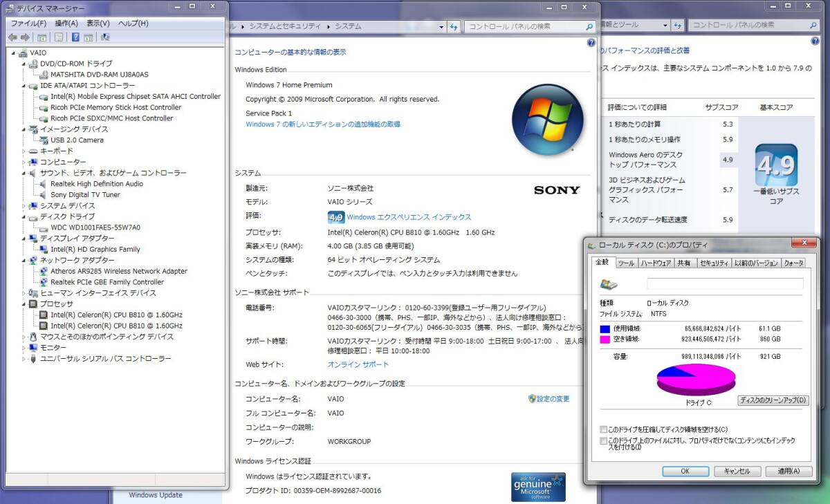
Task: Collapse the ディスク ドライブ category
Action: point(24,217)
